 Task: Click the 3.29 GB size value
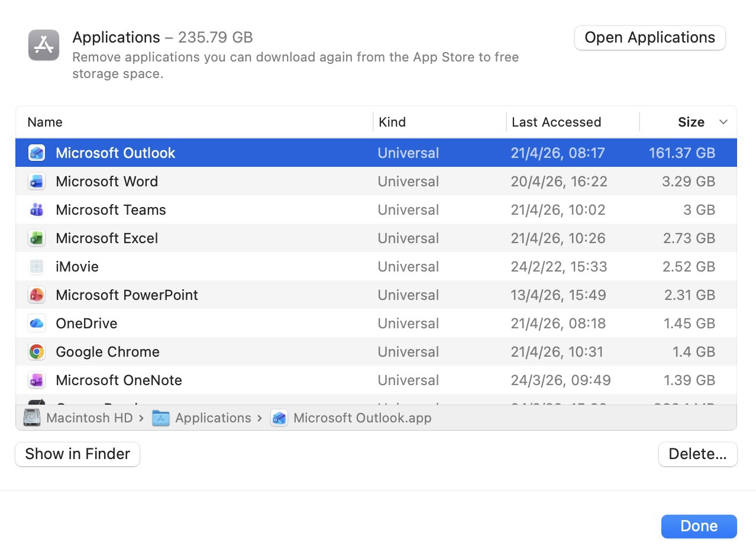(689, 181)
